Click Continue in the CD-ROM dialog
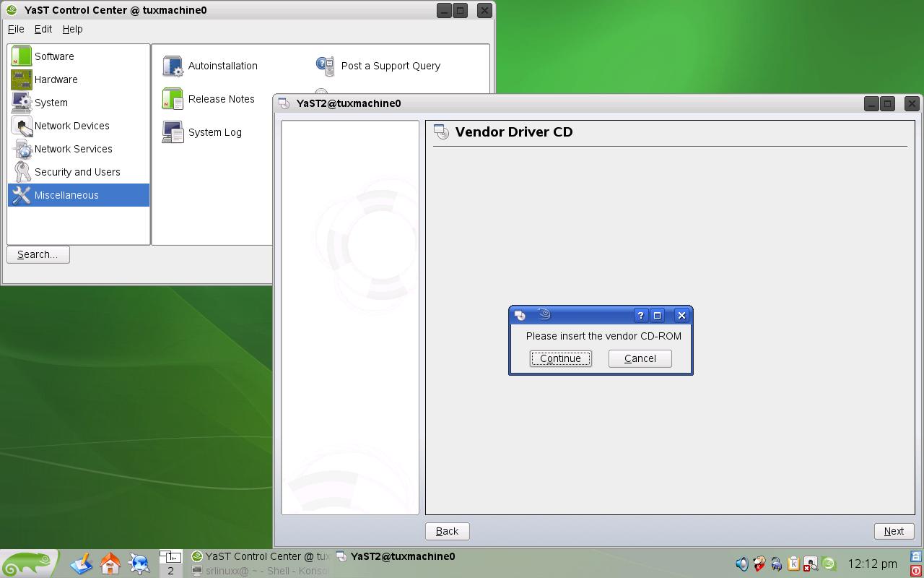The image size is (924, 578). (x=561, y=358)
